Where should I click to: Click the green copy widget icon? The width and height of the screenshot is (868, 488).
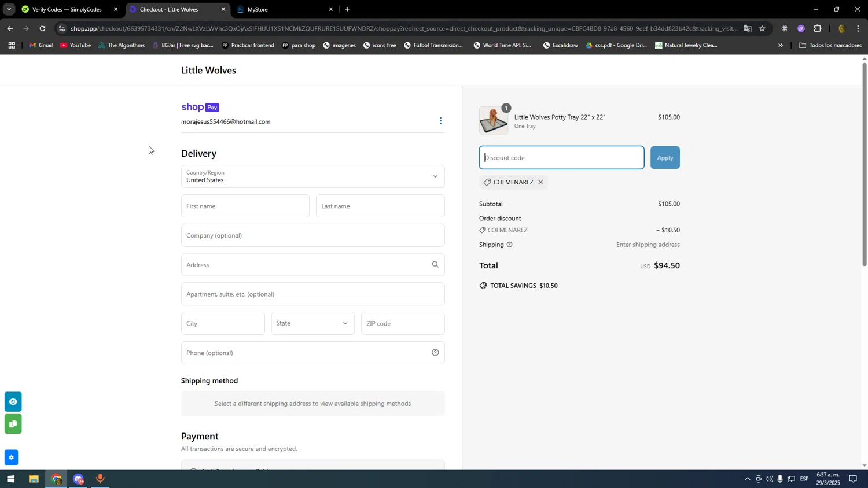[13, 424]
